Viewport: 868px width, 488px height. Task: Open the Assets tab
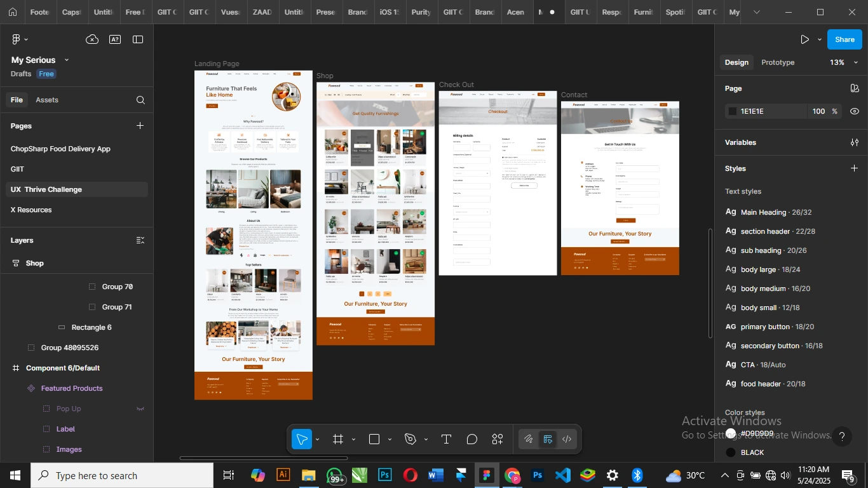tap(47, 100)
